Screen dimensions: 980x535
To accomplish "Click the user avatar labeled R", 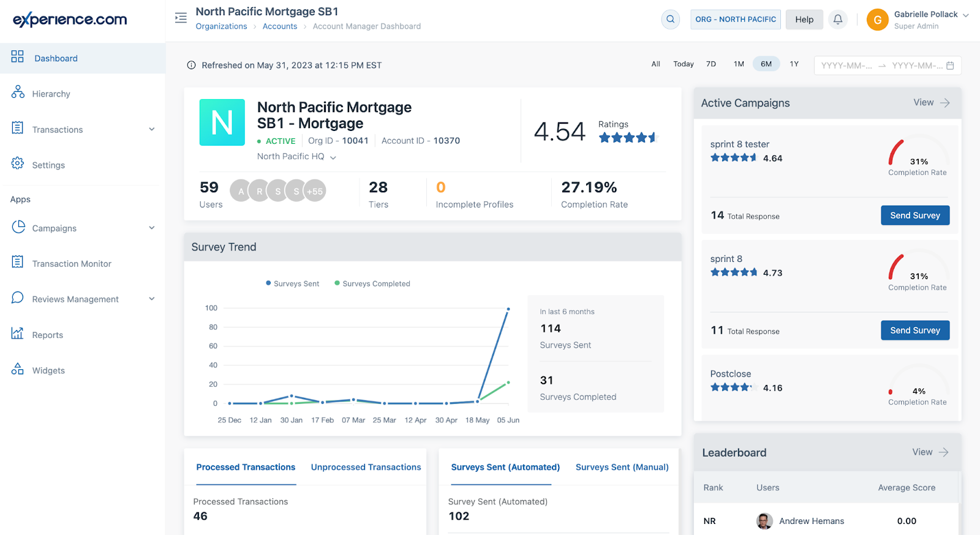I will [x=259, y=191].
